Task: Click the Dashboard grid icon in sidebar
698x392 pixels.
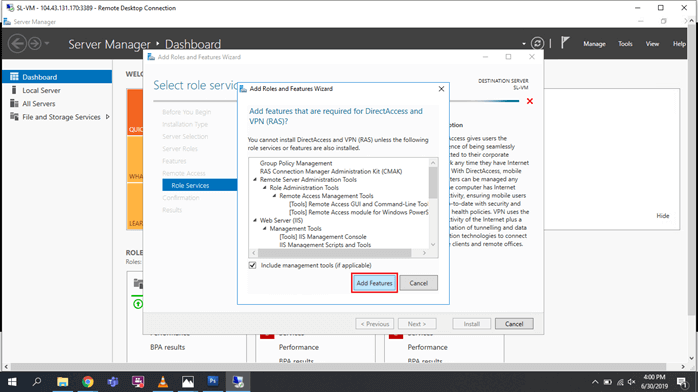Action: coord(14,77)
